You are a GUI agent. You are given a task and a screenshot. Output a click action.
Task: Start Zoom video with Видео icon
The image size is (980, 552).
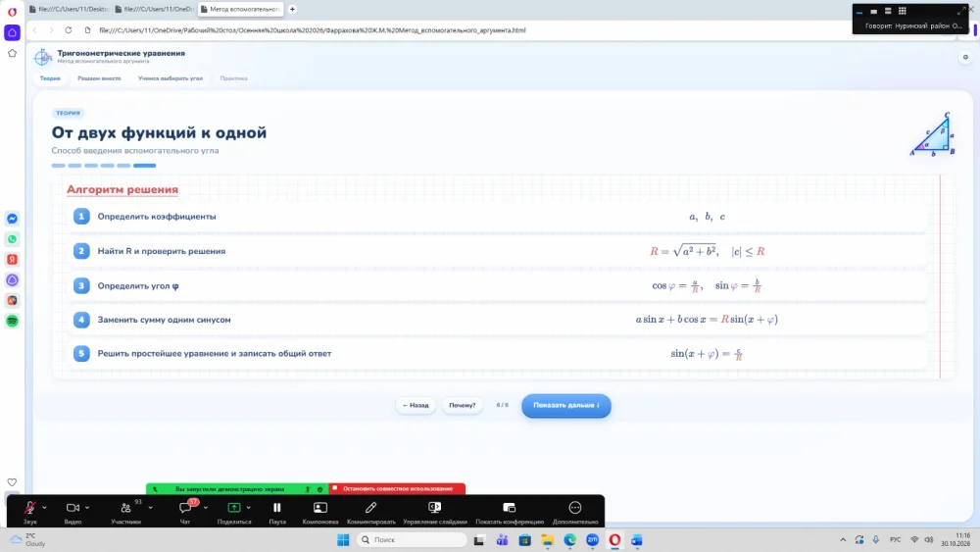click(73, 508)
